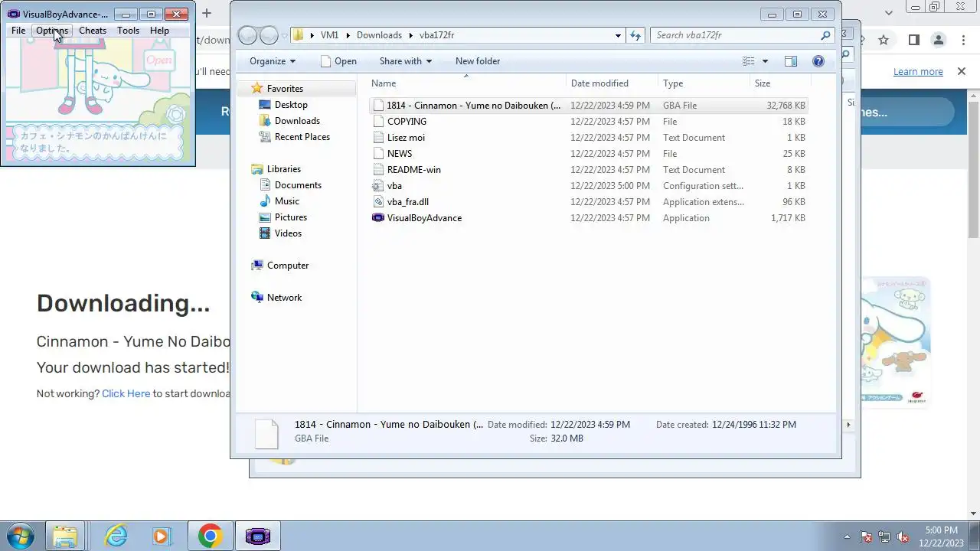Open Desktop in the navigation pane

[291, 105]
